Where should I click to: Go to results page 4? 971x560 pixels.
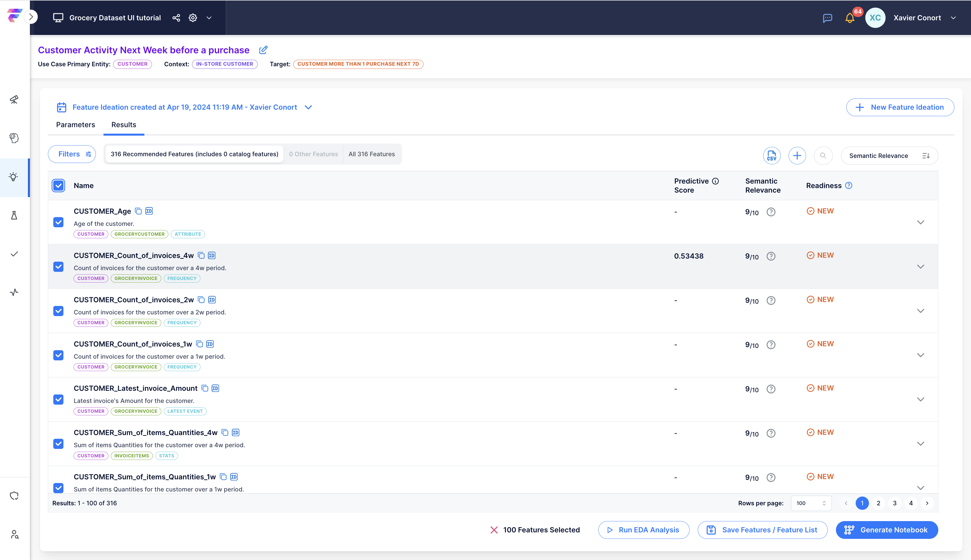point(911,503)
